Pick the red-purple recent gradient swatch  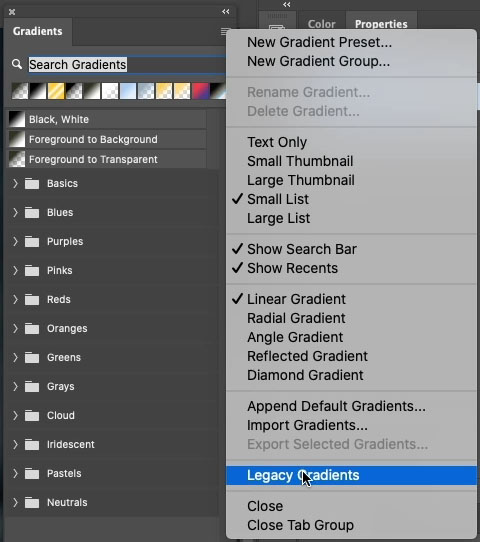pyautogui.click(x=200, y=91)
